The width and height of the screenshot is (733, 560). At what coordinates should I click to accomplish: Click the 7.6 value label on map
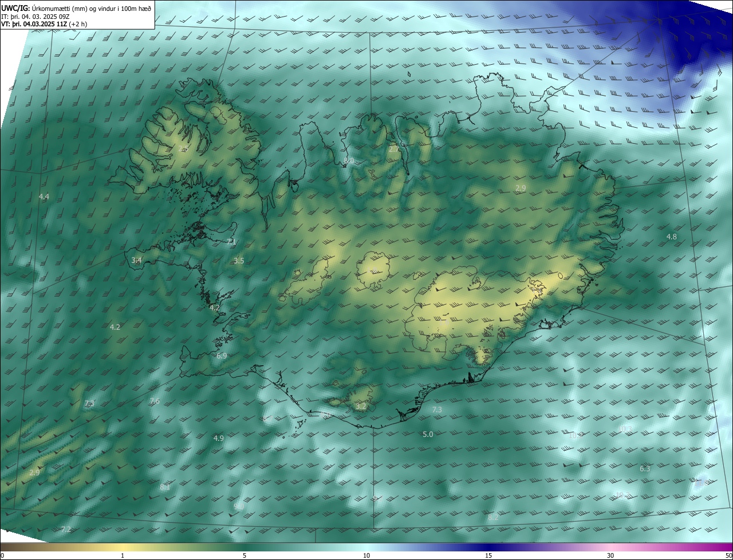click(155, 401)
